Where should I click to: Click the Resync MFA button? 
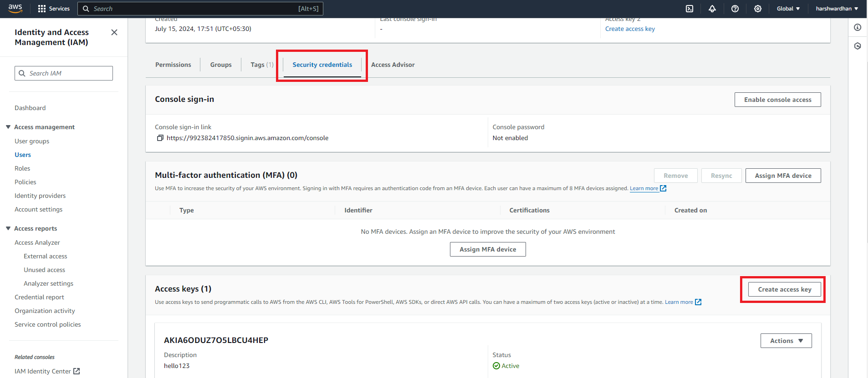[721, 176]
